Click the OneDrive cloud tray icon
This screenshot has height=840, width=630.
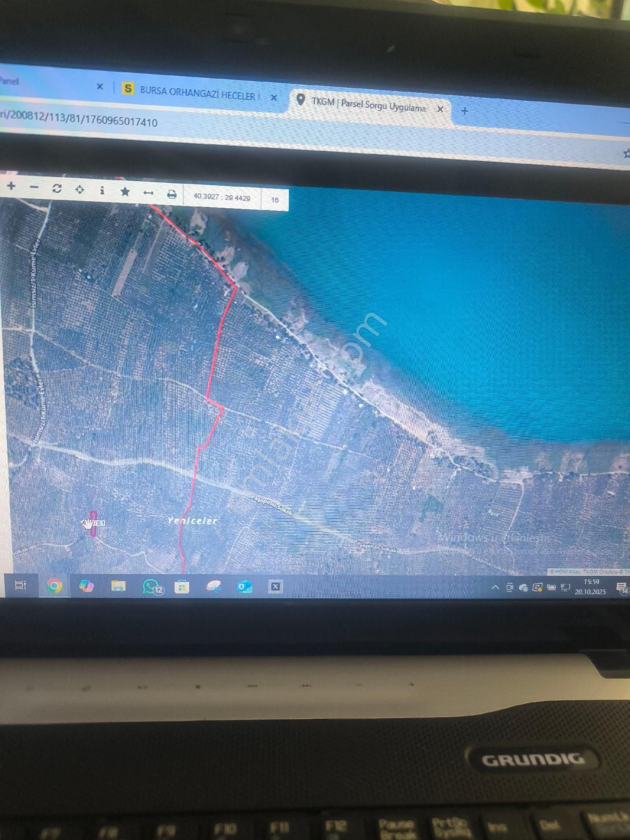(523, 588)
